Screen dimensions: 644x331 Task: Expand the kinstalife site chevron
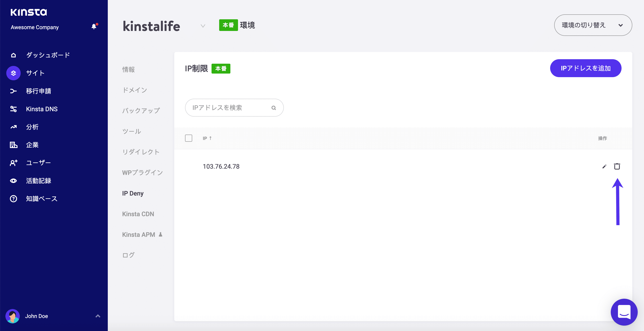point(203,26)
